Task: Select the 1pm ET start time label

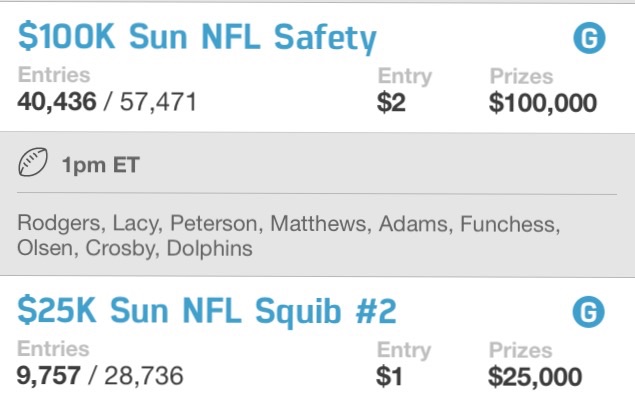Action: (100, 165)
